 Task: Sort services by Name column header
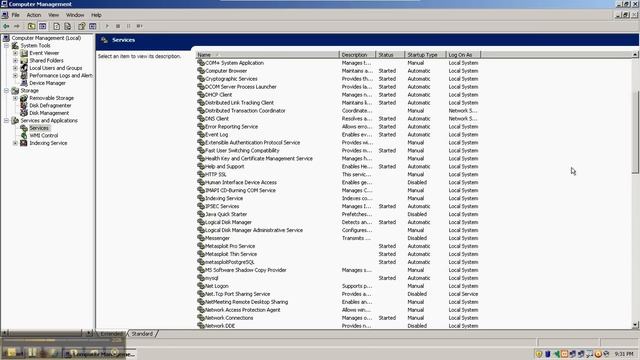(x=267, y=55)
